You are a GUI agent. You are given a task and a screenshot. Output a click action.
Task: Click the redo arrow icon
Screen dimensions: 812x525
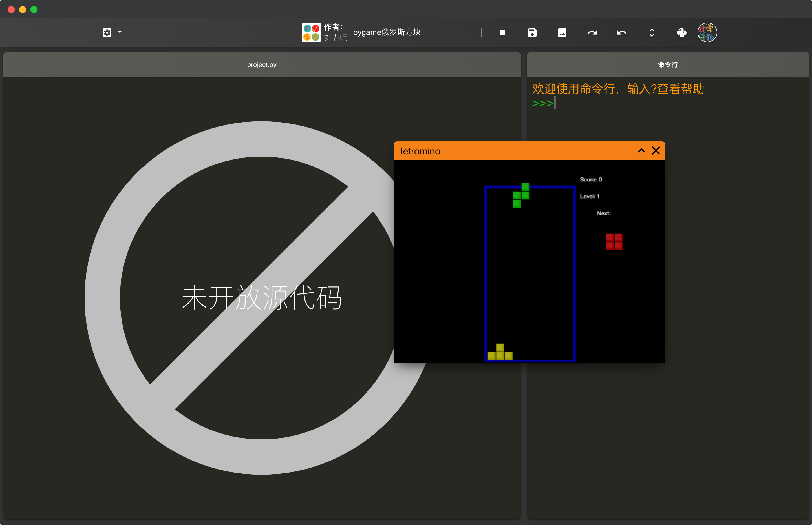click(x=592, y=33)
